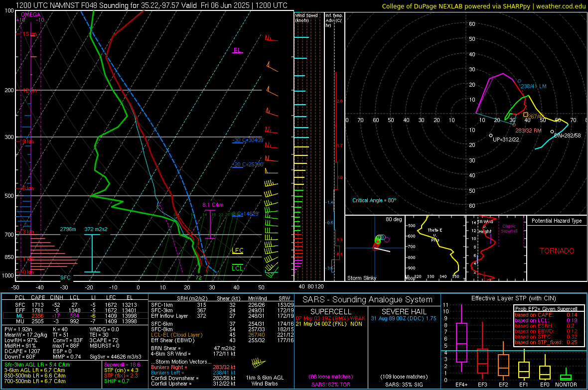Click the 21 May 04 00Z (FKL) NON analogue
This screenshot has height=390, width=588.
coord(329,324)
